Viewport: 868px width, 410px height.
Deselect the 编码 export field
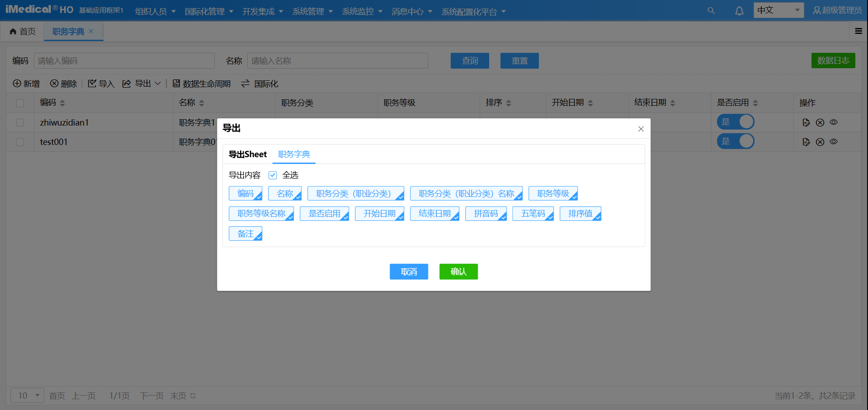pos(245,193)
